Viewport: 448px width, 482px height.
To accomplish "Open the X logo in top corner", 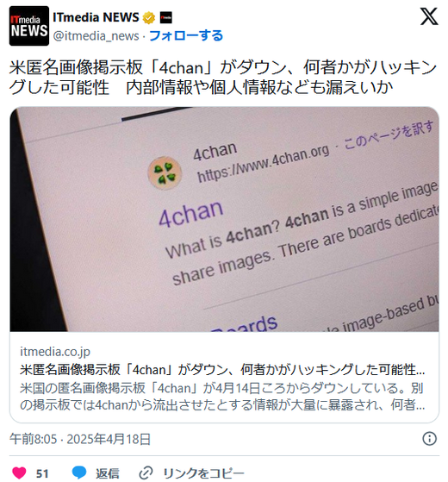I will point(429,17).
